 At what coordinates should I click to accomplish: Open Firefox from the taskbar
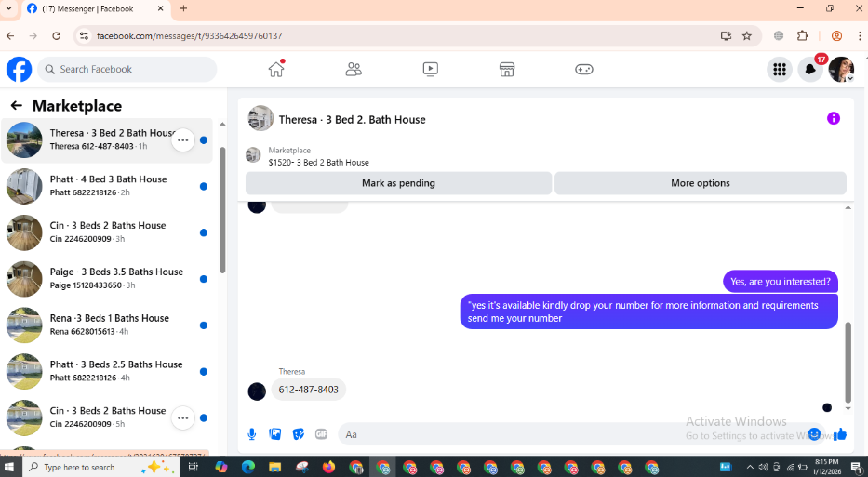tap(328, 467)
